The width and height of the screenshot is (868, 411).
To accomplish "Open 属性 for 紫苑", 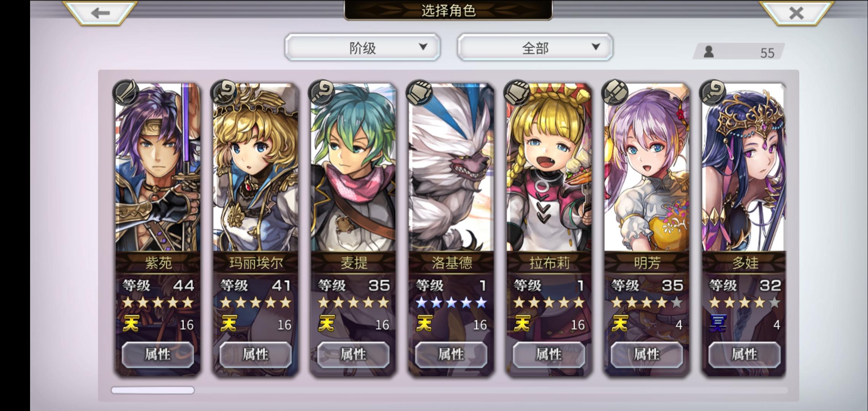I will (158, 355).
